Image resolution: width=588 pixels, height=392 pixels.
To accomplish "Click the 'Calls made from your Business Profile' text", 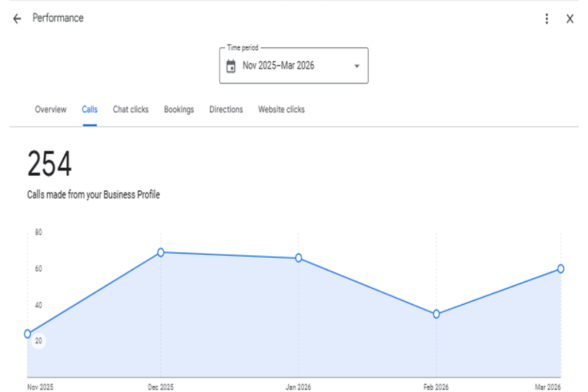I will pyautogui.click(x=94, y=195).
